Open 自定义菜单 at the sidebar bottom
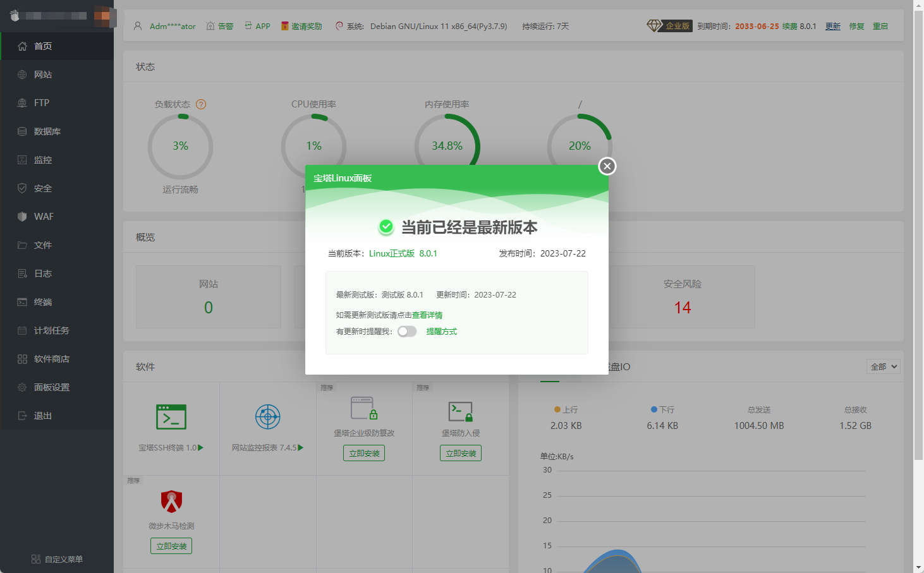The width and height of the screenshot is (924, 573). (57, 559)
